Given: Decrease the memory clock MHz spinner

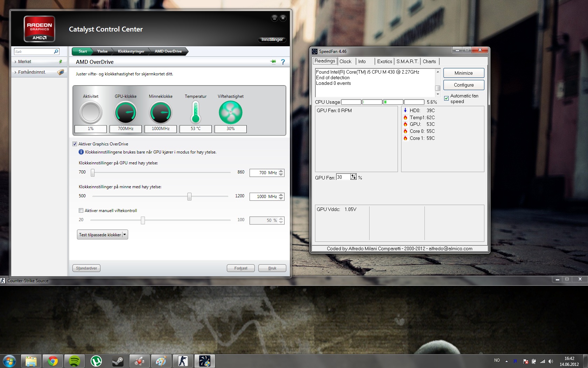Looking at the screenshot, I should click(281, 198).
